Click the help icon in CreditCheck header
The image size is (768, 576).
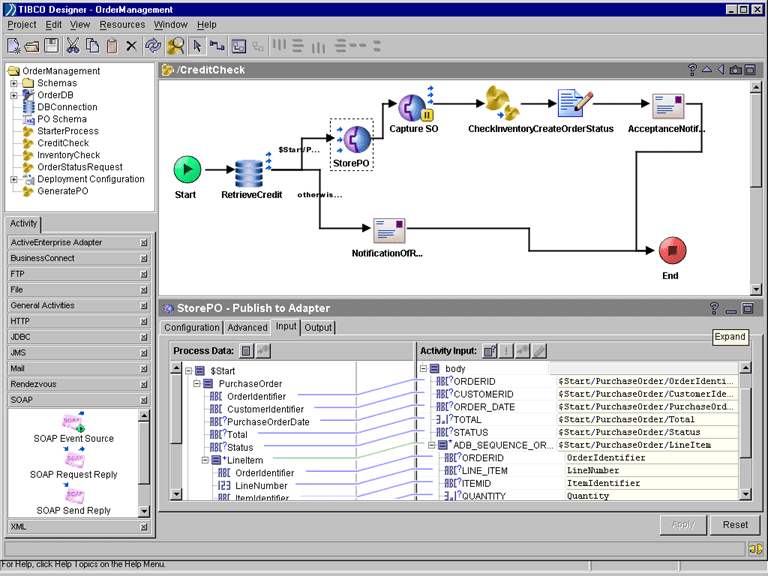[x=692, y=70]
